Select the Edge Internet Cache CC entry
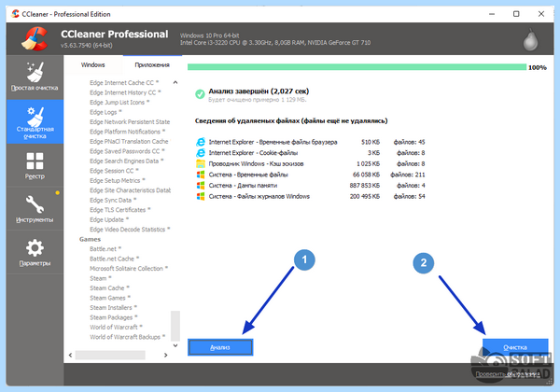This screenshot has height=392, width=560. (124, 83)
